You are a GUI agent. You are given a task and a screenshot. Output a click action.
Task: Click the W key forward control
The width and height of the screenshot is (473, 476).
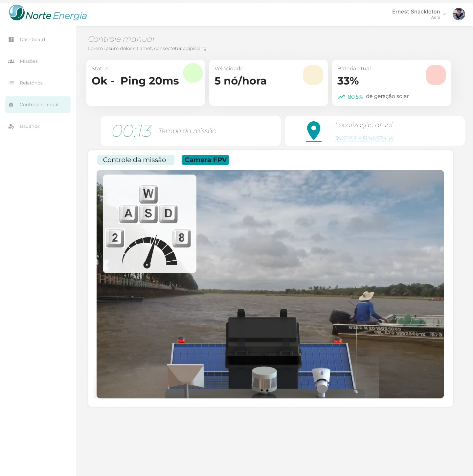coord(148,194)
